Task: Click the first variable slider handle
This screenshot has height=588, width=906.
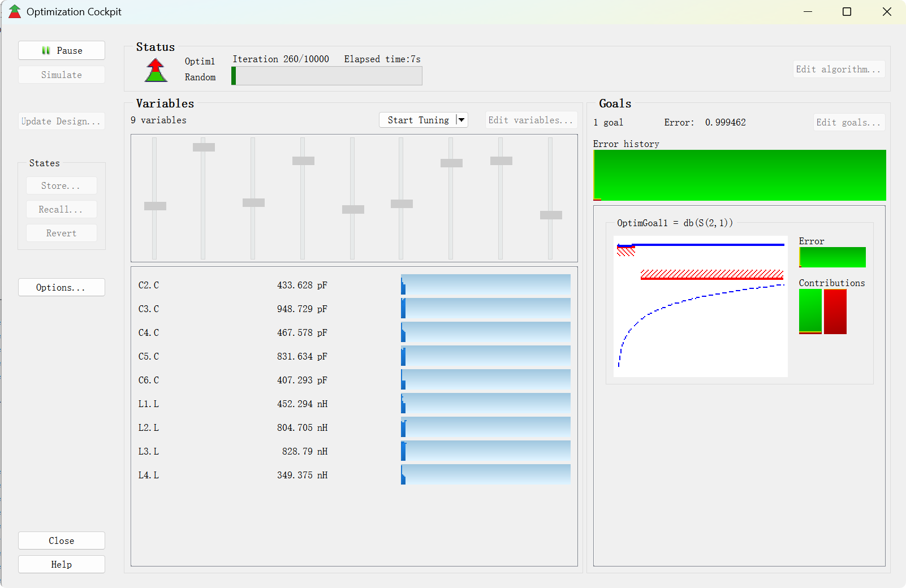Action: [155, 206]
